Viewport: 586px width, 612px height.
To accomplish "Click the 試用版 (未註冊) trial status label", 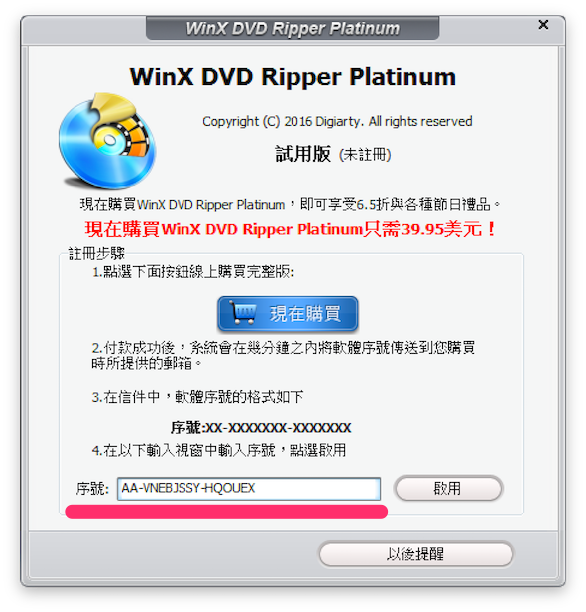I will pos(333,154).
